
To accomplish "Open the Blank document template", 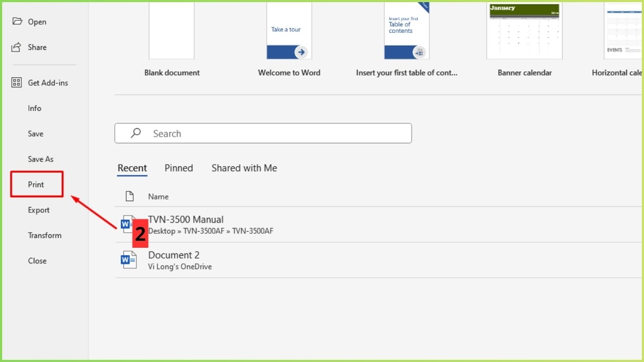I will pos(172,32).
